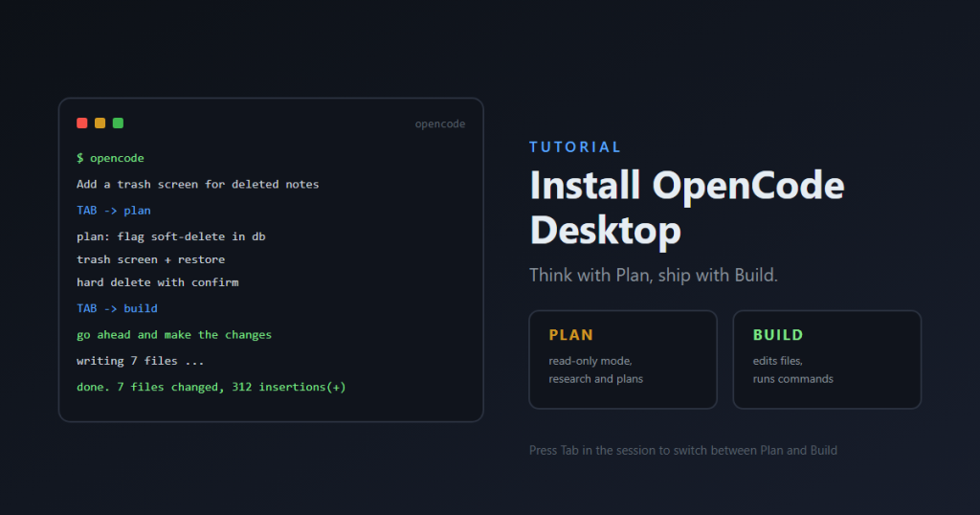This screenshot has width=980, height=515.
Task: Open the BUILD card
Action: tap(827, 360)
